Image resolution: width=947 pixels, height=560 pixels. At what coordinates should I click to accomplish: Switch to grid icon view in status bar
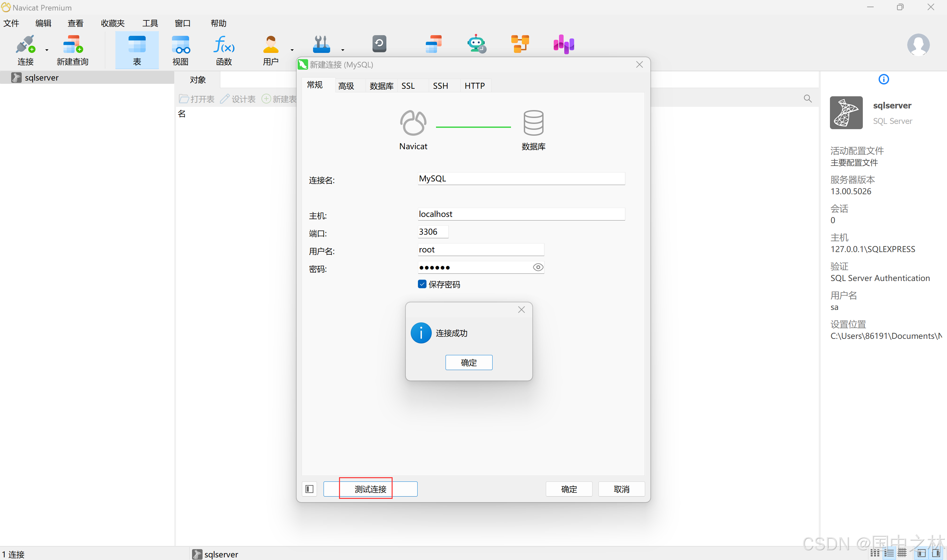(x=875, y=553)
